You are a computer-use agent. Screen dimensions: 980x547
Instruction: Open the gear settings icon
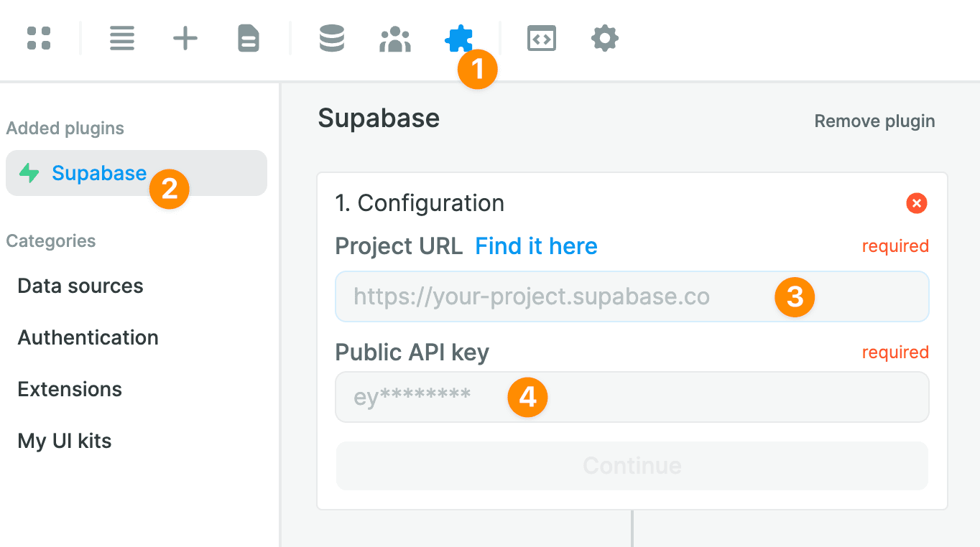(605, 38)
